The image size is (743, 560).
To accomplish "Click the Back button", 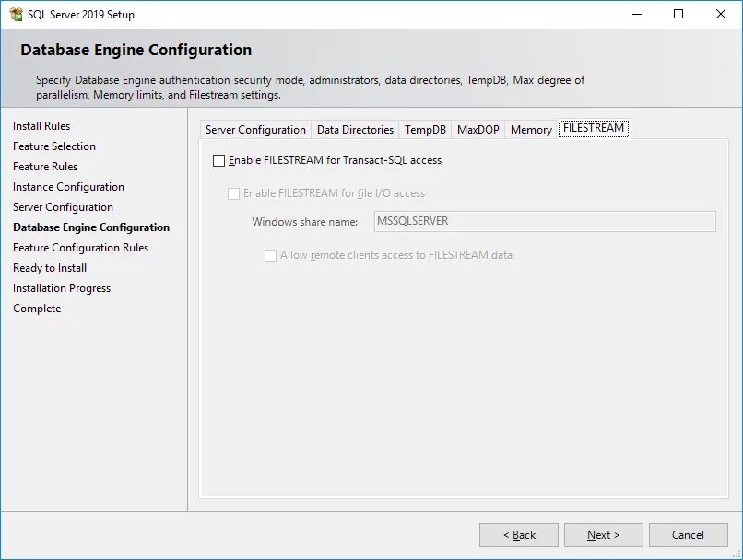I will pos(519,535).
